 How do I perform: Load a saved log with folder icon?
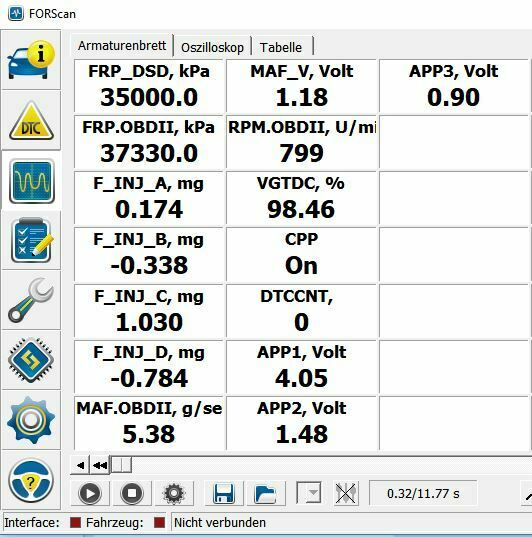pos(266,493)
